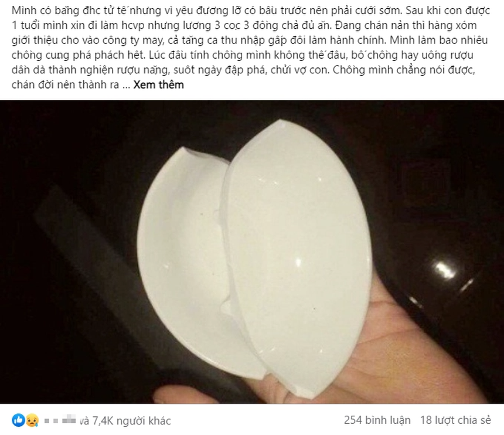Click the sad crying reaction icon
Screen dimensions: 504x435
pyautogui.click(x=32, y=420)
